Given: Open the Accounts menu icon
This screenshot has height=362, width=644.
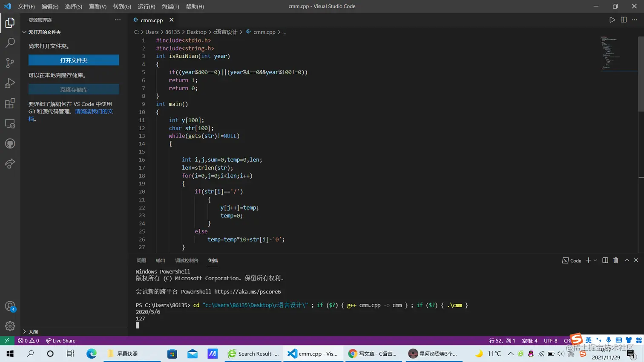Looking at the screenshot, I should click(x=10, y=306).
